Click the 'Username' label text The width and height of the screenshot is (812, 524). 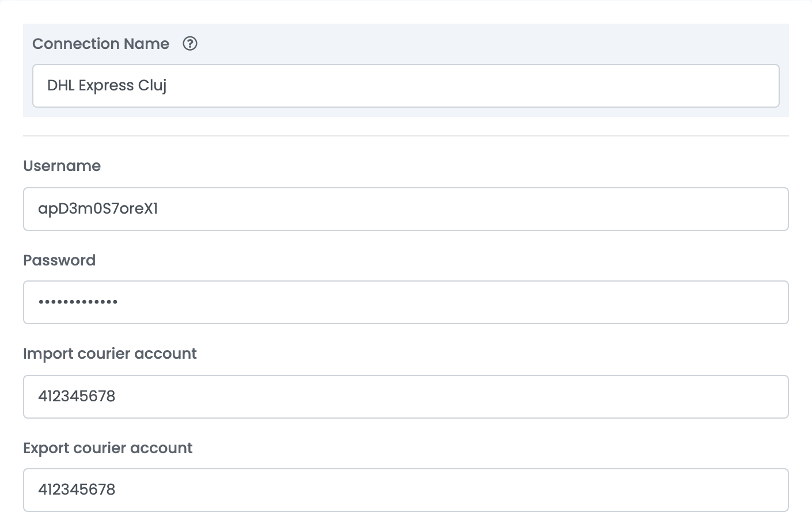(62, 166)
